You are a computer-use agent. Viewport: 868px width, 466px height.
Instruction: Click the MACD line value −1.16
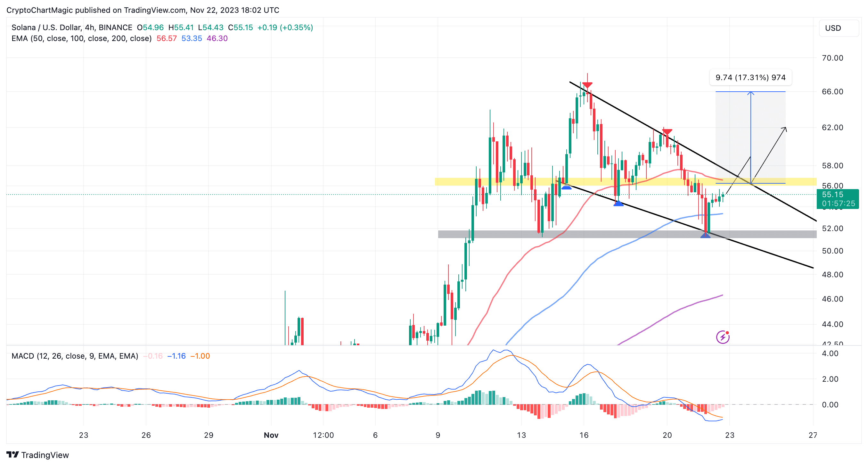pyautogui.click(x=176, y=356)
